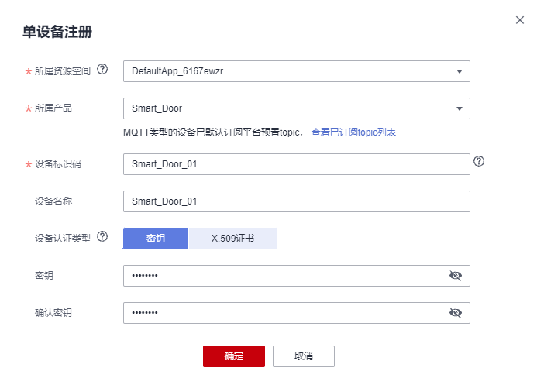
Task: Click help icon beside 设备认证类型 label
Action: [x=102, y=237]
